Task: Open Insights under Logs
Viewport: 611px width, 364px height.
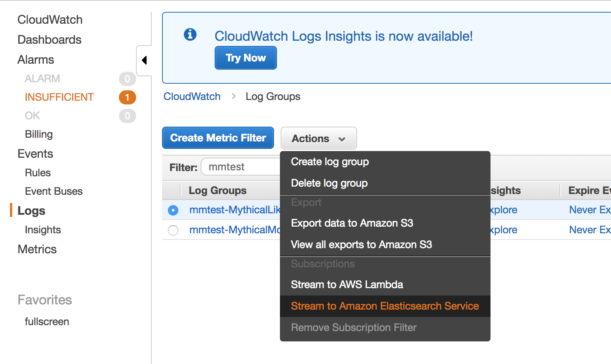Action: coord(43,230)
